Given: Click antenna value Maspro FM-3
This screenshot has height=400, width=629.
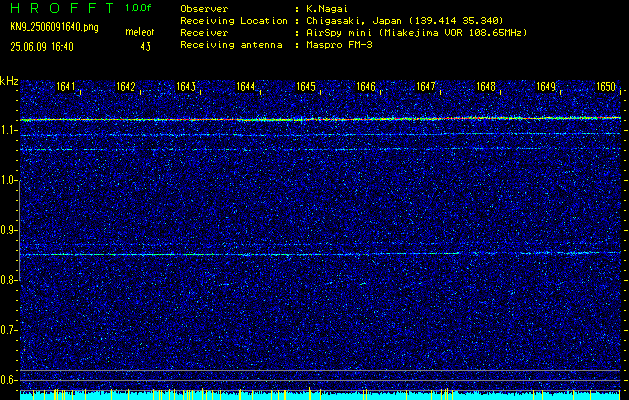Looking at the screenshot, I should 339,45.
